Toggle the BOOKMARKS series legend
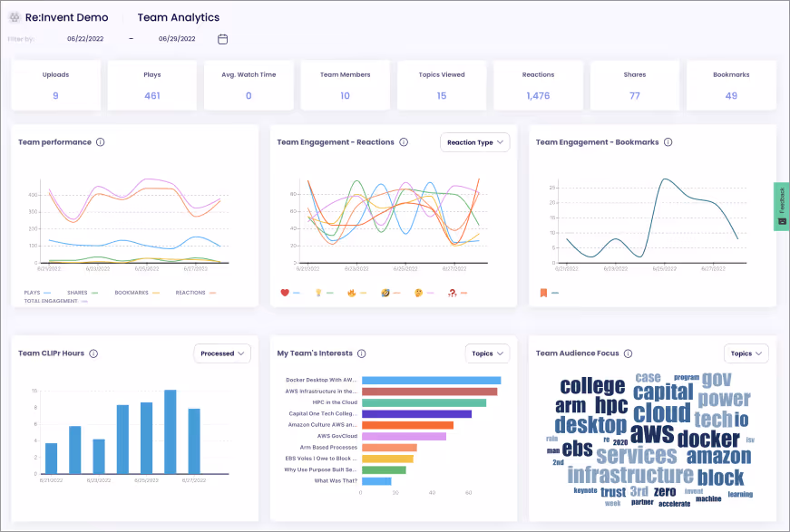790x532 pixels. (137, 293)
